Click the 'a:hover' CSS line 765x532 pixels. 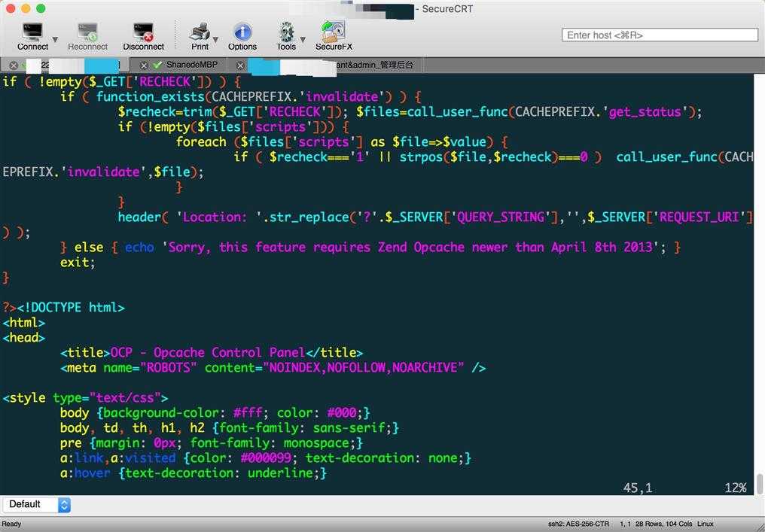click(194, 473)
